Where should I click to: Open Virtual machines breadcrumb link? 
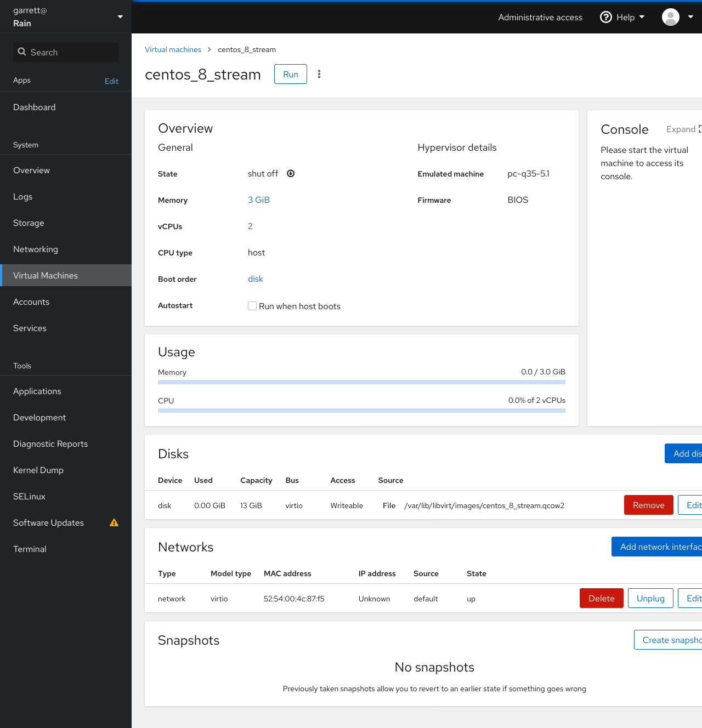tap(173, 49)
